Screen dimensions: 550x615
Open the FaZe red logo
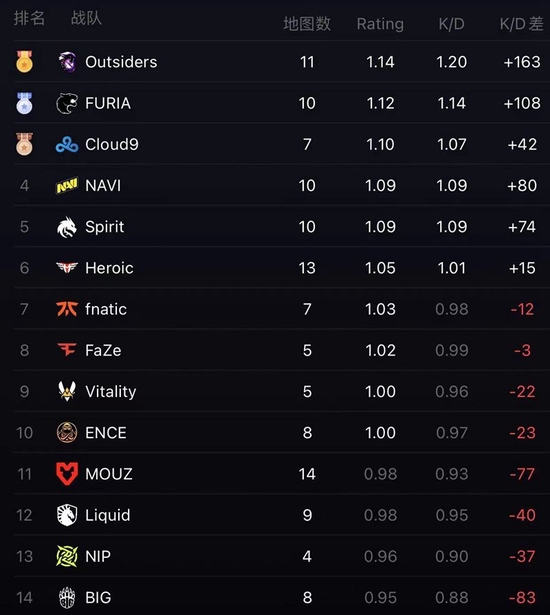[x=67, y=350]
